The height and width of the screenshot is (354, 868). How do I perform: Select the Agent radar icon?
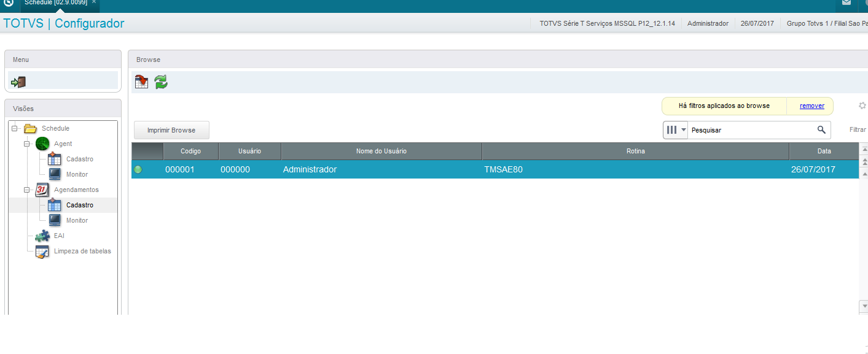pos(42,144)
